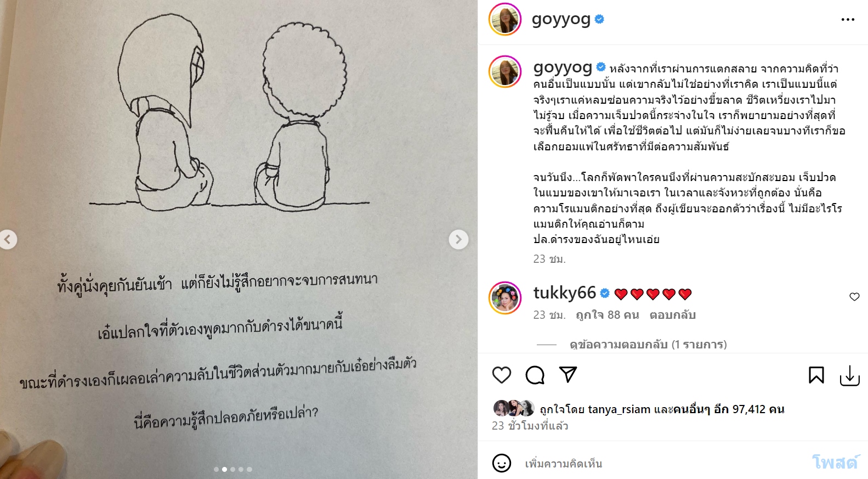Jump to the last carousel dot indicator
868x479 pixels.
[x=249, y=469]
